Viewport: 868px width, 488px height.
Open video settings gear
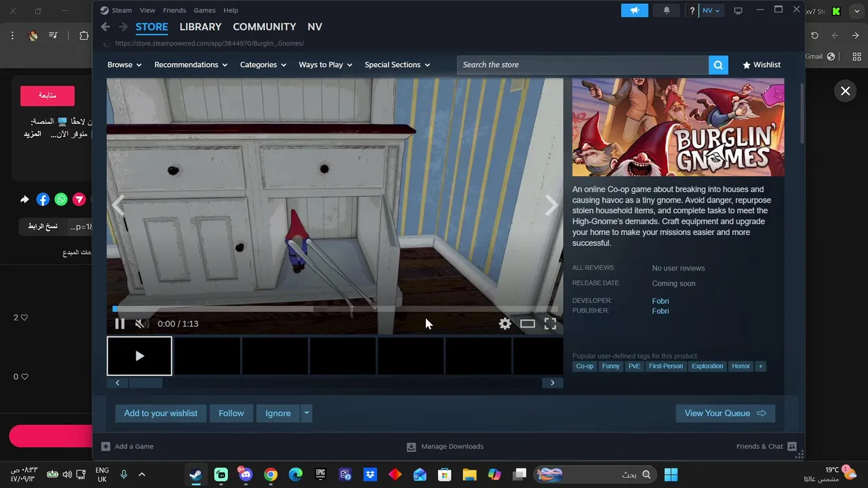pos(505,324)
